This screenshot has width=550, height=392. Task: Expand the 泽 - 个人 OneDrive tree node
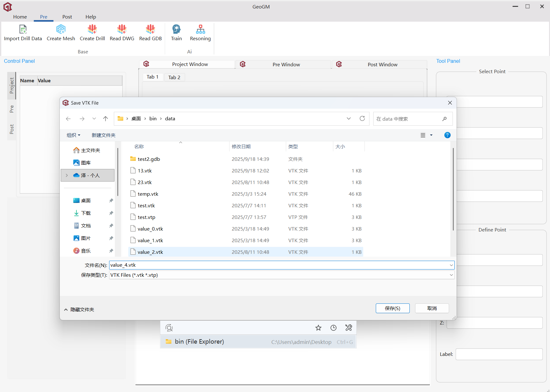coord(67,175)
